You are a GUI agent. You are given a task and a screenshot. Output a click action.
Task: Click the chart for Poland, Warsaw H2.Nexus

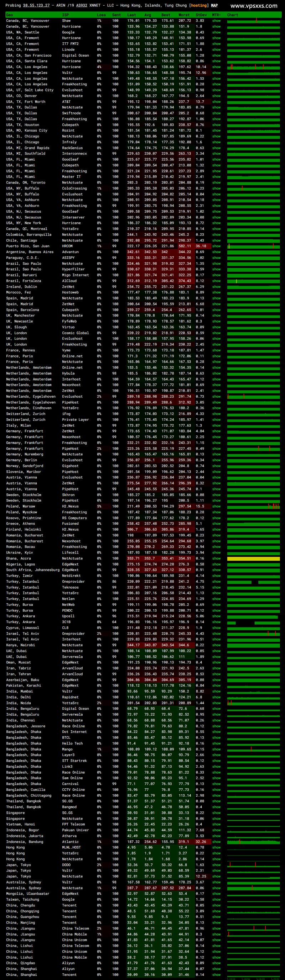[253, 506]
